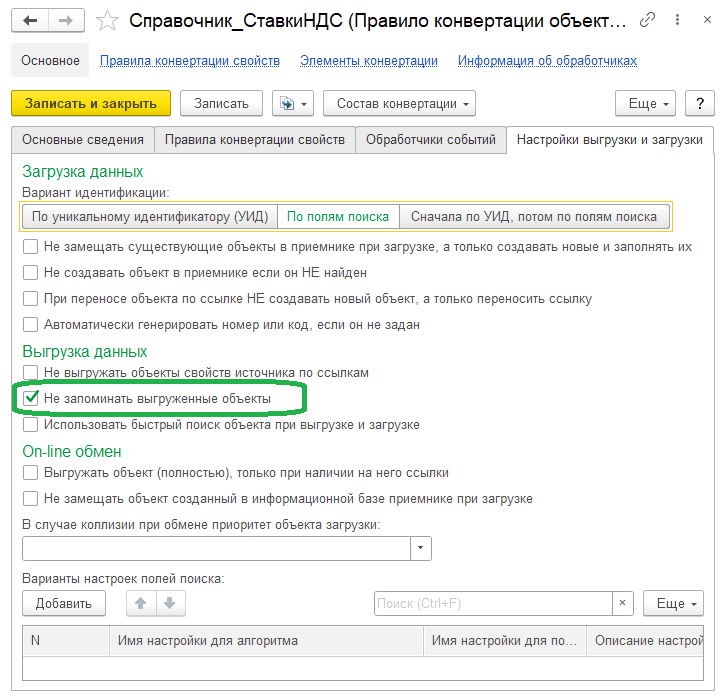Copy link with the chain icon
This screenshot has width=725, height=700.
tap(647, 20)
